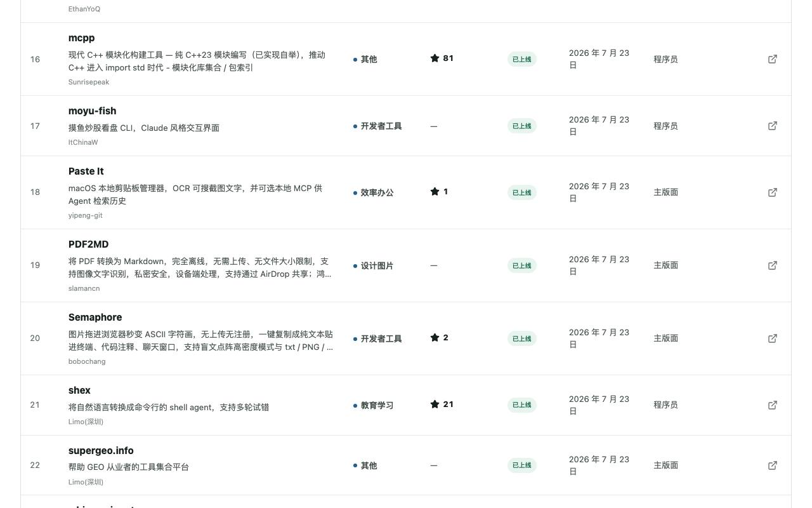The image size is (812, 508).
Task: Open the PDF2MD project title
Action: coord(88,244)
